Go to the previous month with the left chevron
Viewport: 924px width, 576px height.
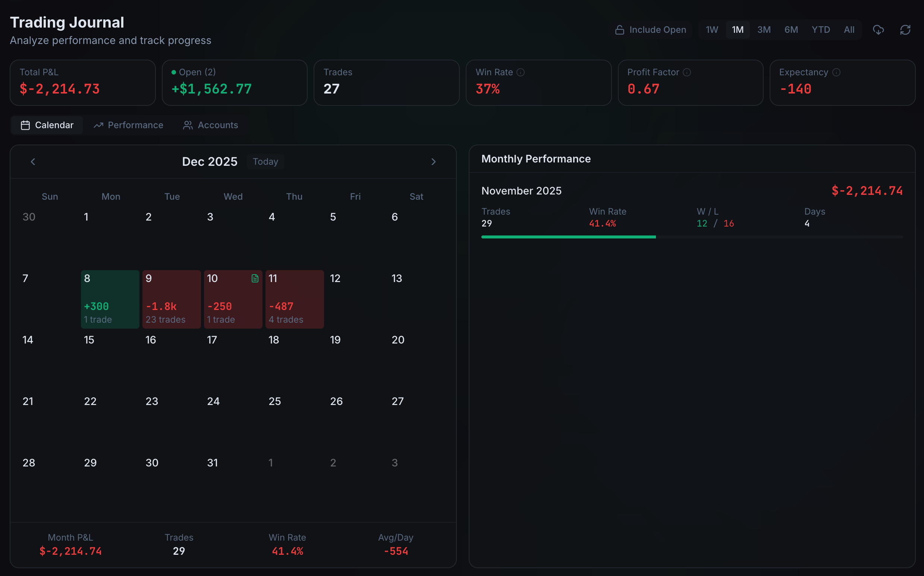[33, 162]
